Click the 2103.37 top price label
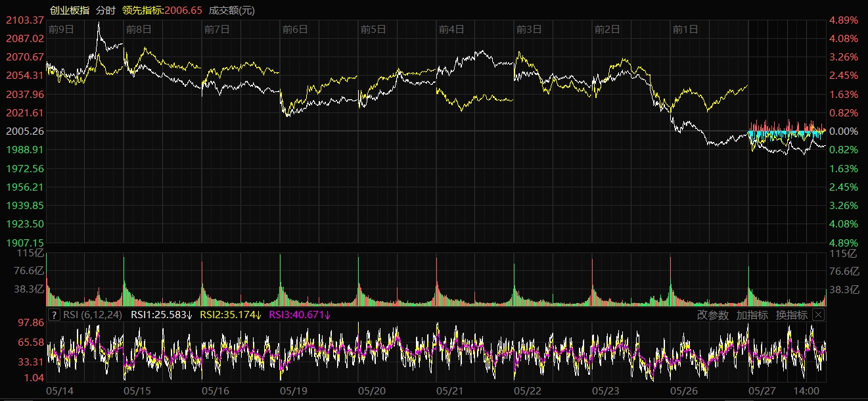The image size is (868, 401). click(24, 20)
